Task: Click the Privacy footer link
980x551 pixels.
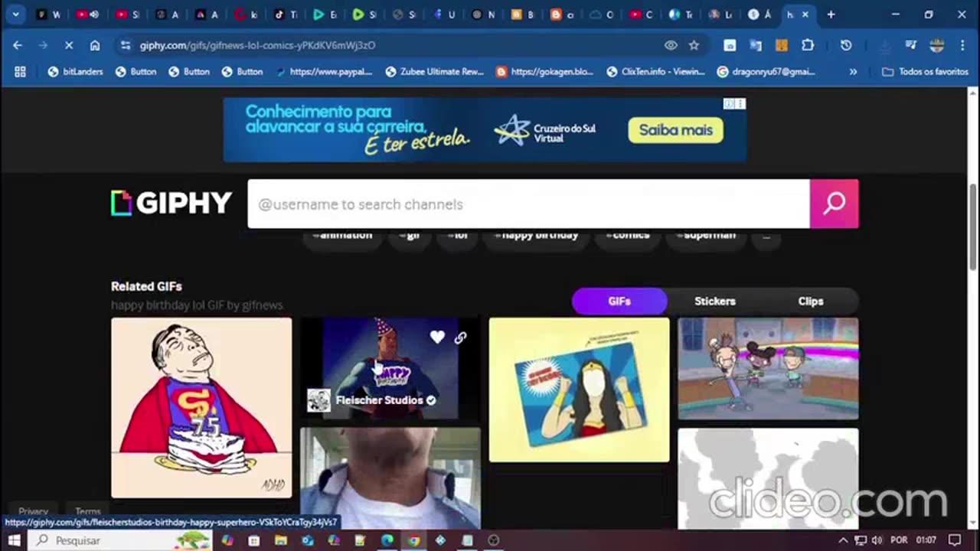Action: 33,511
